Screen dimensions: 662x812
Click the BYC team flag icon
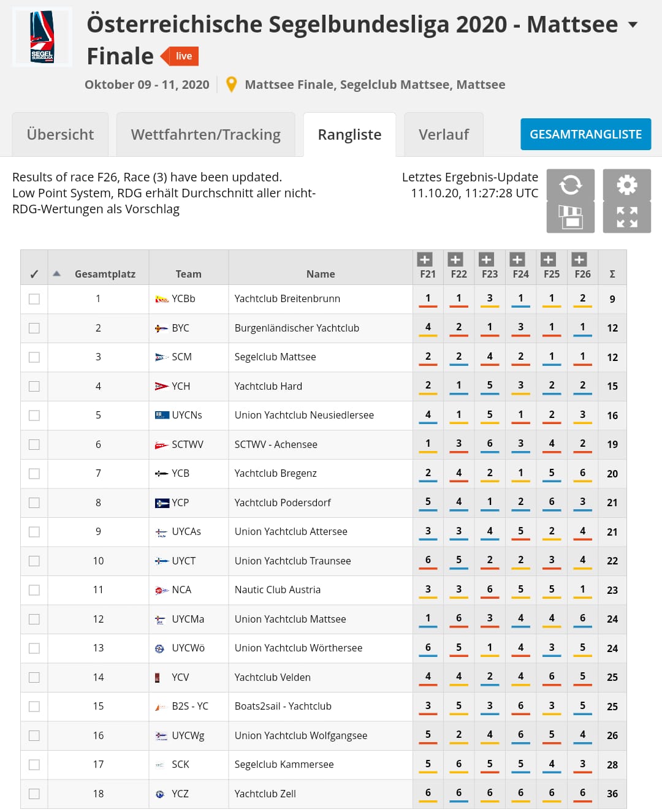point(162,328)
